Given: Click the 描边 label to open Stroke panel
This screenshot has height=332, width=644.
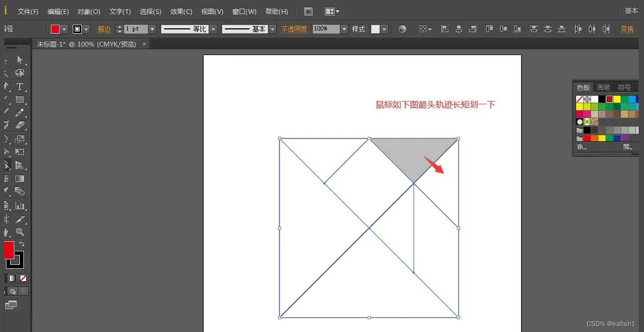Looking at the screenshot, I should [x=104, y=29].
